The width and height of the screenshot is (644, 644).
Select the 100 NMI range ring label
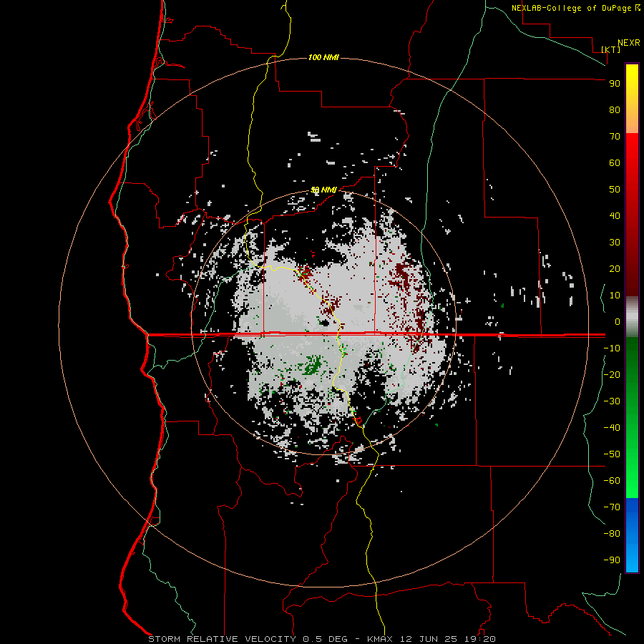coord(323,57)
